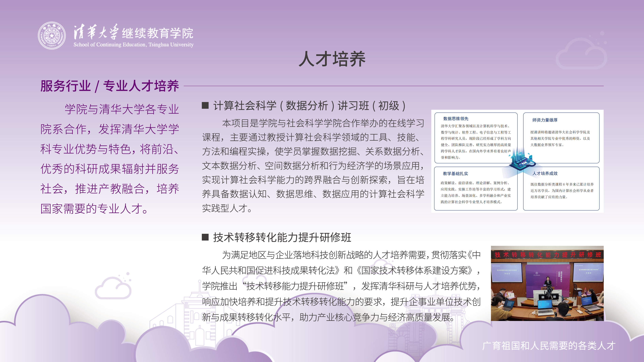This screenshot has width=644, height=362.
Task: Click line starting 新与成果转移转化水平
Action: click(x=328, y=317)
